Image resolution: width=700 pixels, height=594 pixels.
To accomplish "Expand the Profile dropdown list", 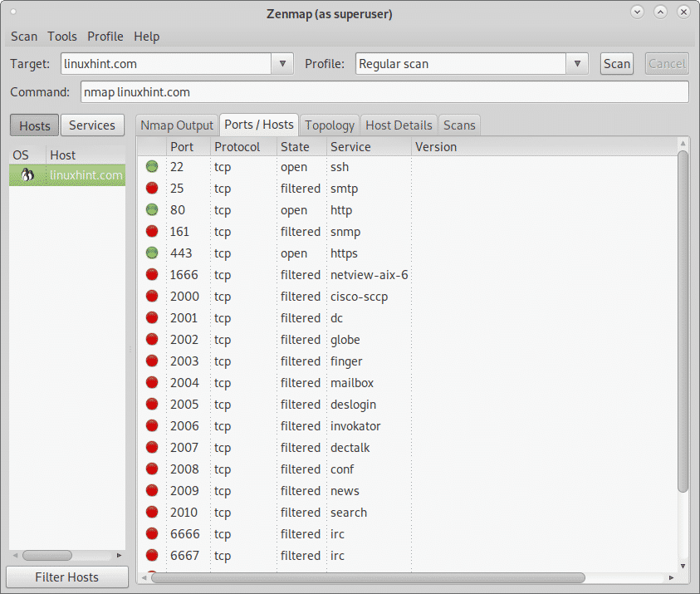I will tap(578, 64).
